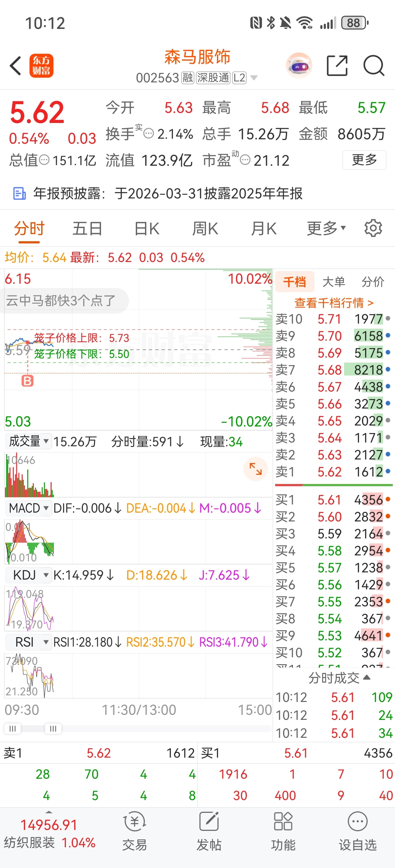Tap the 10:12 trade of 109 lots

tap(334, 697)
